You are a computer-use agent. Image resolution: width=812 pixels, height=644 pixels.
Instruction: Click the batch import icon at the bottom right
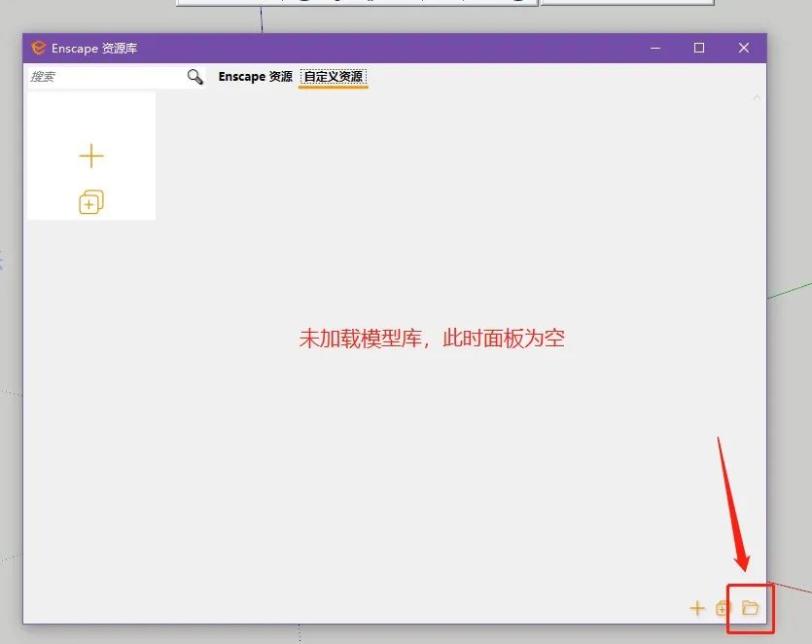[x=723, y=608]
